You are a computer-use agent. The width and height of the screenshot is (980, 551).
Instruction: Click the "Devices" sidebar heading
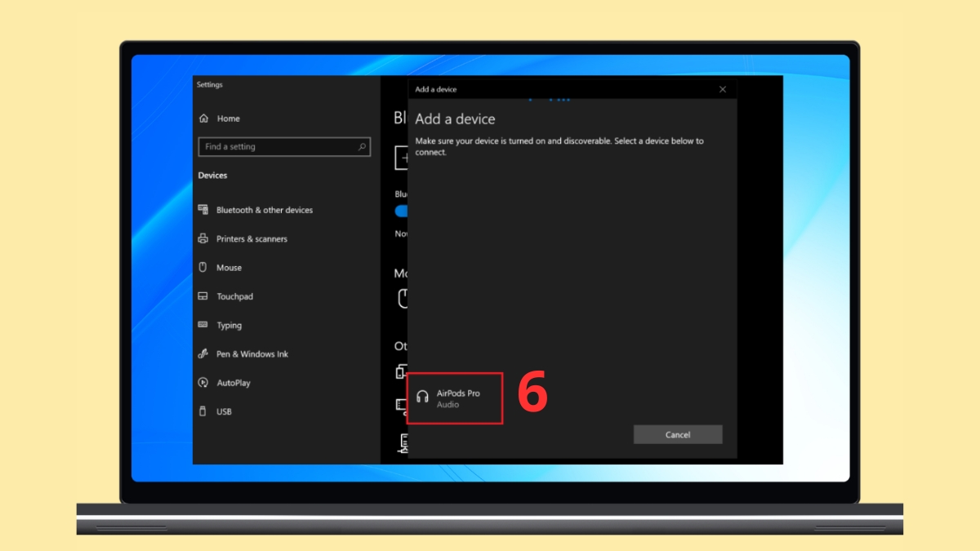(x=213, y=176)
